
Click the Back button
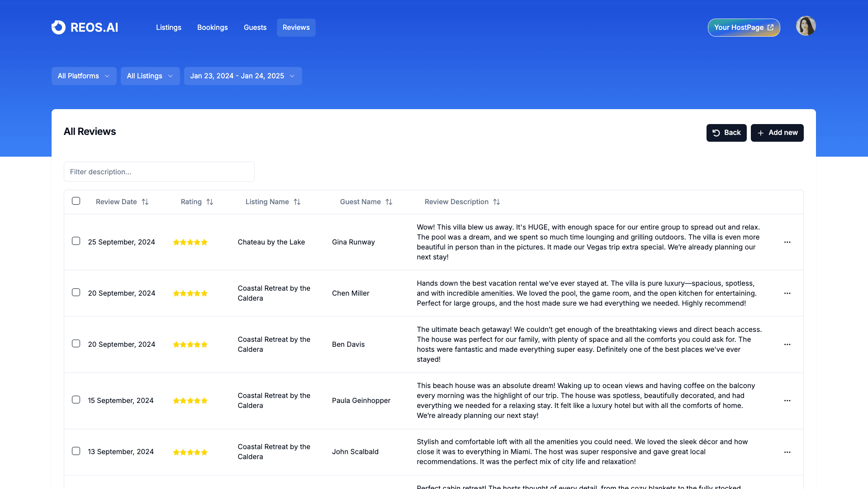[726, 133]
